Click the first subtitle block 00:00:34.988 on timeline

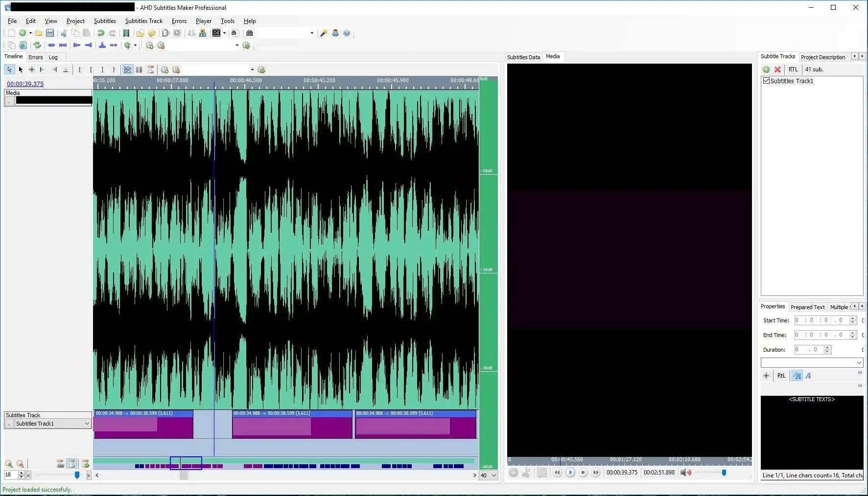(143, 424)
